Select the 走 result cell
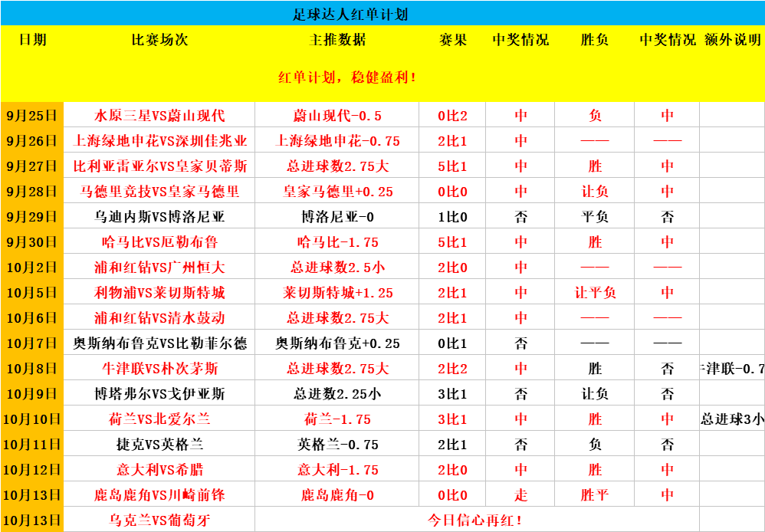Viewport: 765px width, 532px height. click(x=520, y=495)
